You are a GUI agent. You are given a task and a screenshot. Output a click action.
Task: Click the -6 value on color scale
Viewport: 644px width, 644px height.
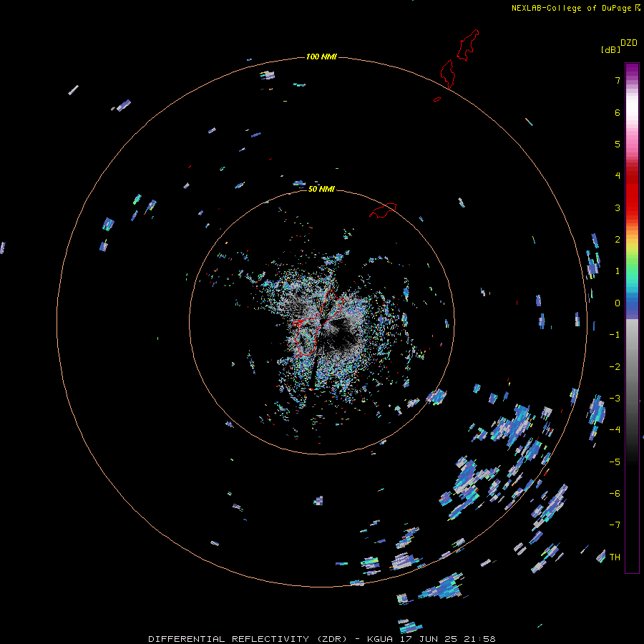point(615,494)
